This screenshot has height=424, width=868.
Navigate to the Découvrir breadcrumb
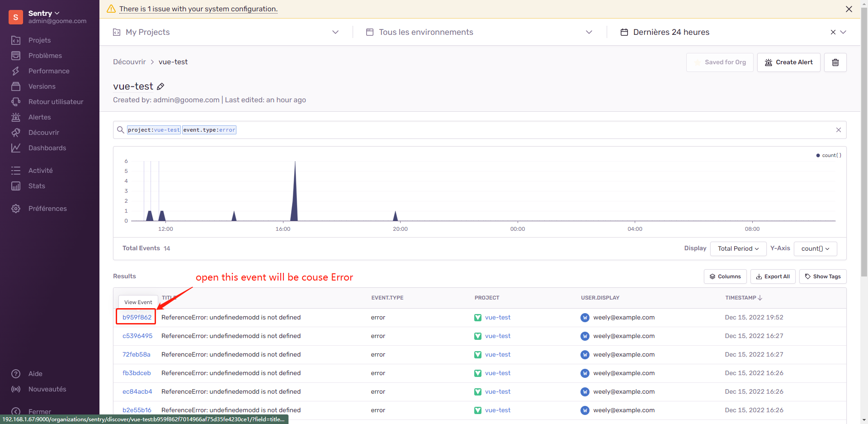tap(129, 62)
